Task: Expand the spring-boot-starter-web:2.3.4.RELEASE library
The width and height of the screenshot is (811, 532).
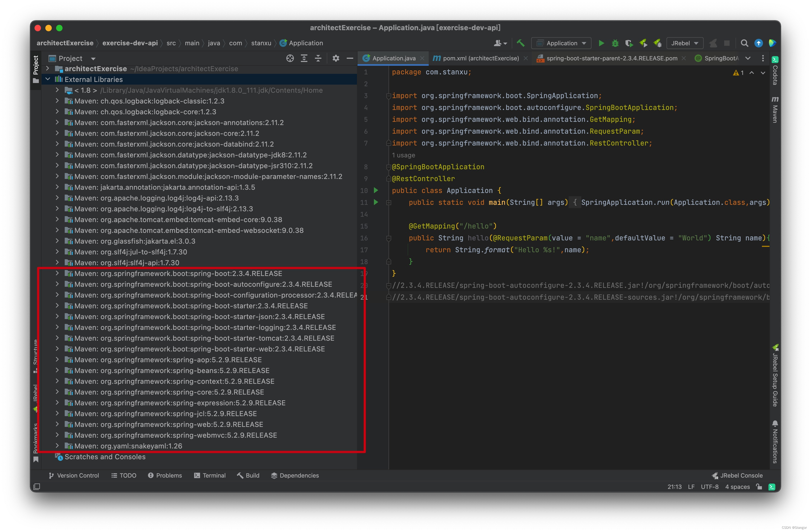Action: click(x=57, y=349)
